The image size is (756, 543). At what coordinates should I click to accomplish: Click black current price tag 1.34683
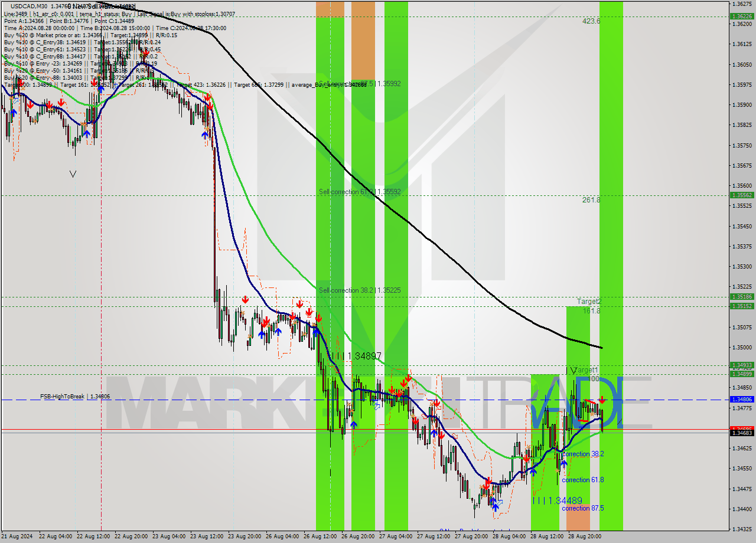(x=742, y=433)
